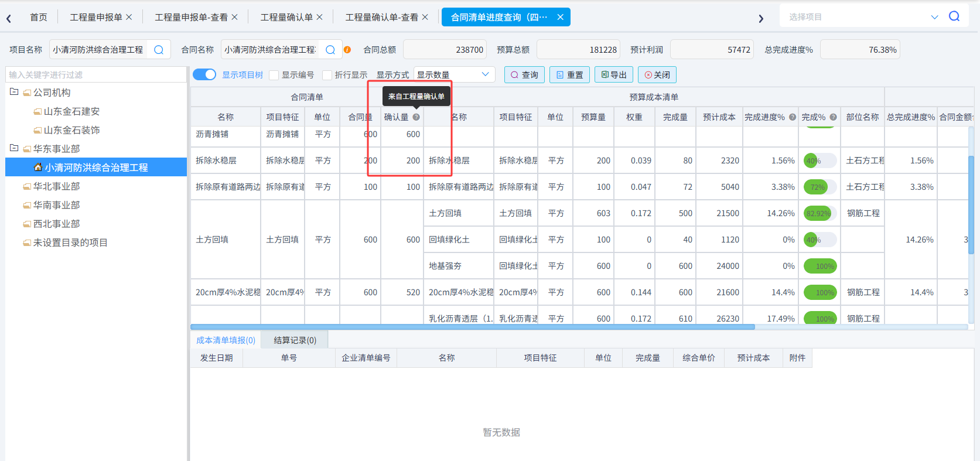Click the 部位名称 column header
Viewport: 980px width, 461px height.
862,117
